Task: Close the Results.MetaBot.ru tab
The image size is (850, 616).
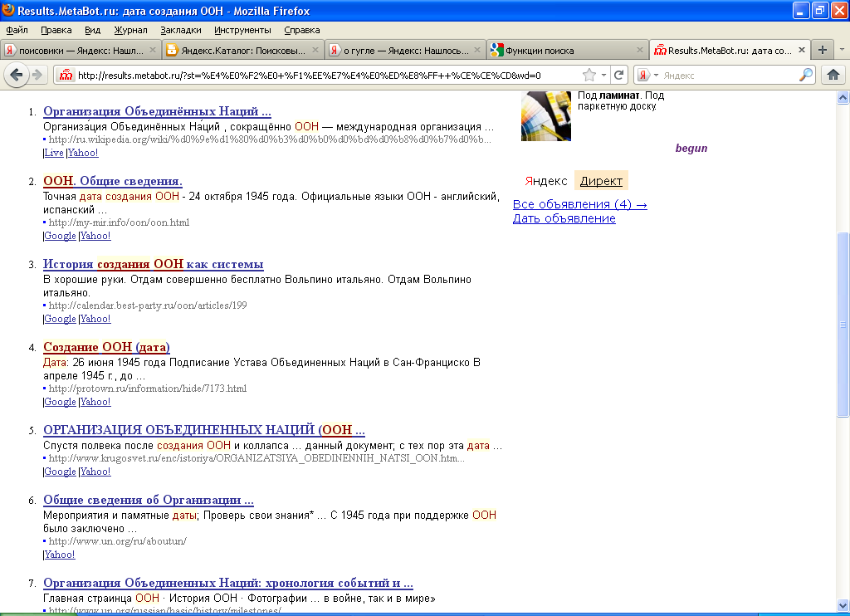Action: pyautogui.click(x=802, y=50)
